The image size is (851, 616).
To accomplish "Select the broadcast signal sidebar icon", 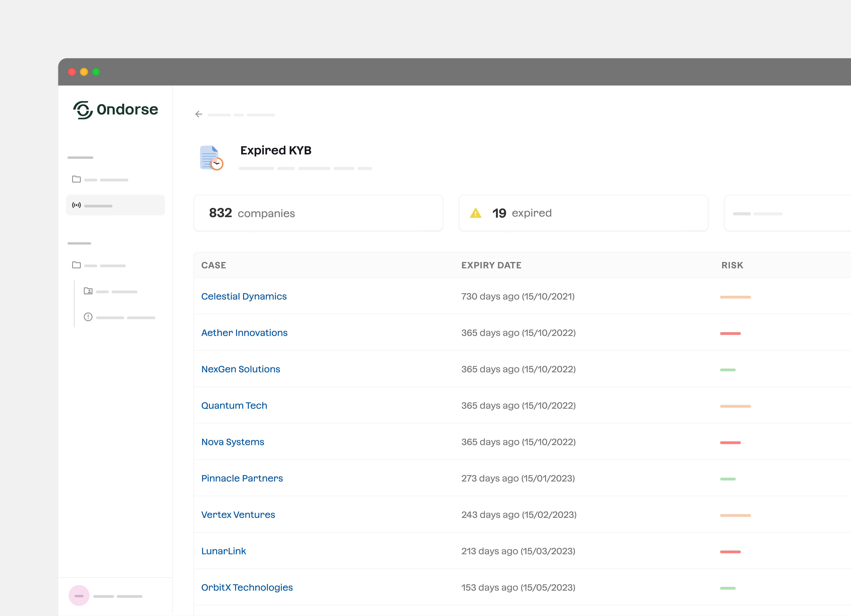I will click(76, 205).
